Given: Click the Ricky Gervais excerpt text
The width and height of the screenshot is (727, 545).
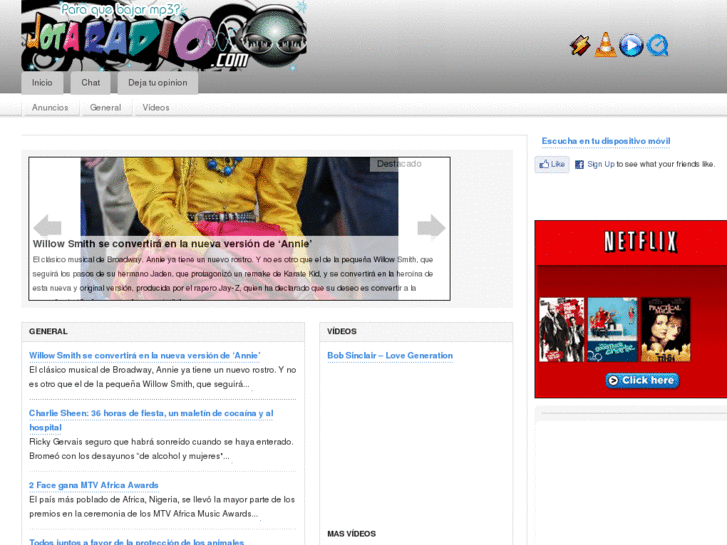Looking at the screenshot, I should pos(161,449).
